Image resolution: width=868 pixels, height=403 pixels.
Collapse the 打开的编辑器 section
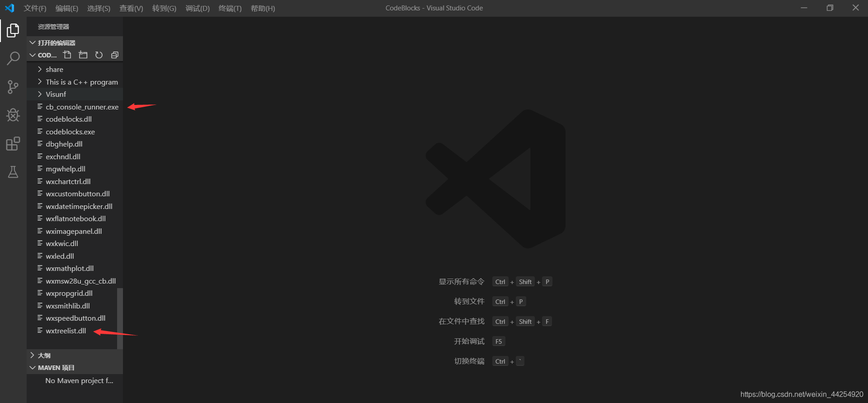coord(75,43)
